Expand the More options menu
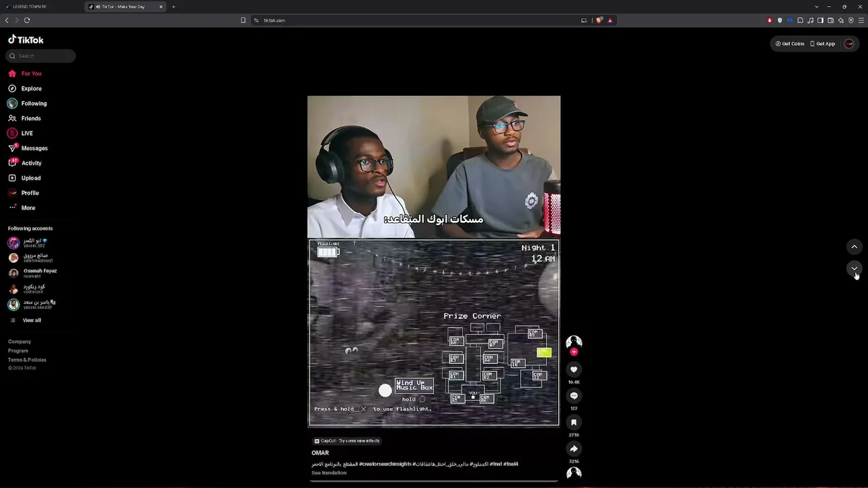This screenshot has width=868, height=488. 22,207
